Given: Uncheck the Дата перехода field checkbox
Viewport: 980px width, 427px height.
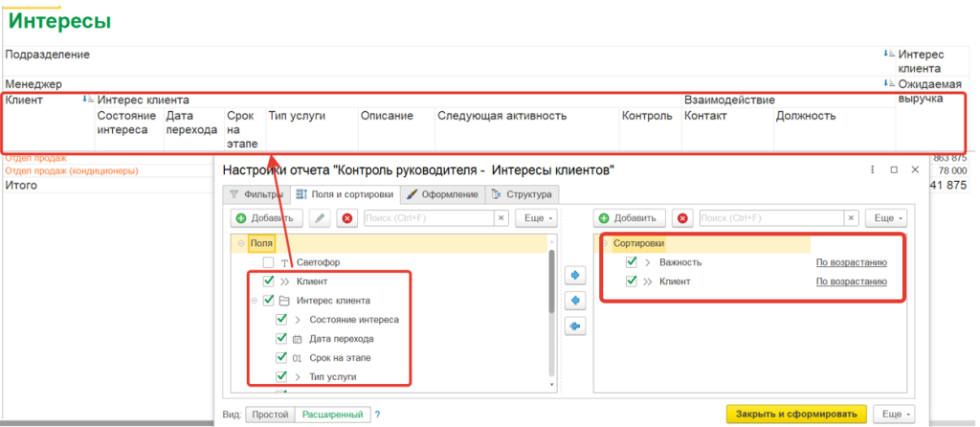Looking at the screenshot, I should click(281, 339).
